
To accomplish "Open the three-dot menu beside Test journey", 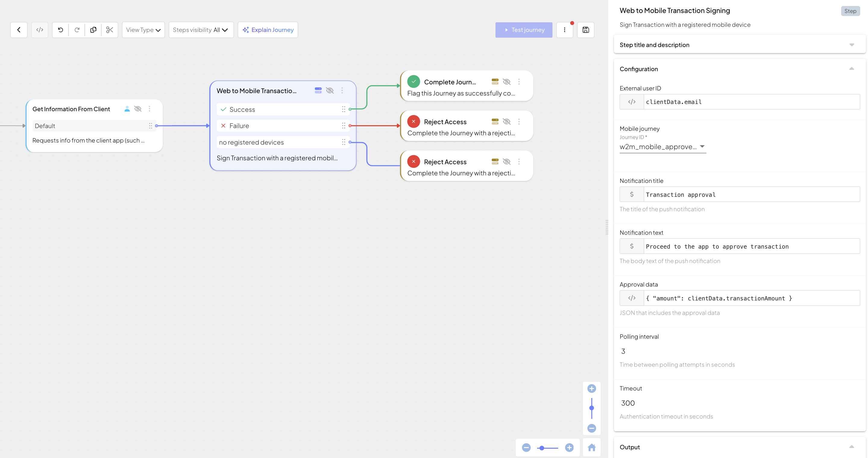I will click(565, 30).
